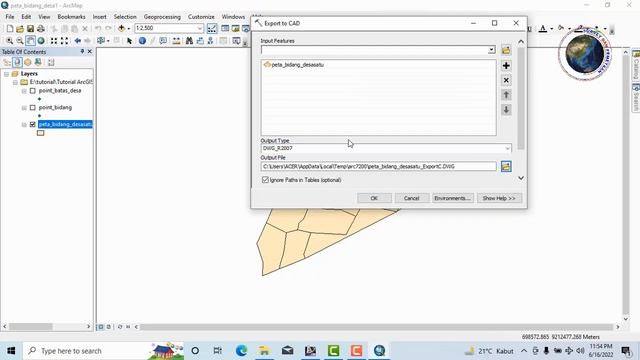This screenshot has height=360, width=640.
Task: Move input feature down
Action: click(x=506, y=110)
